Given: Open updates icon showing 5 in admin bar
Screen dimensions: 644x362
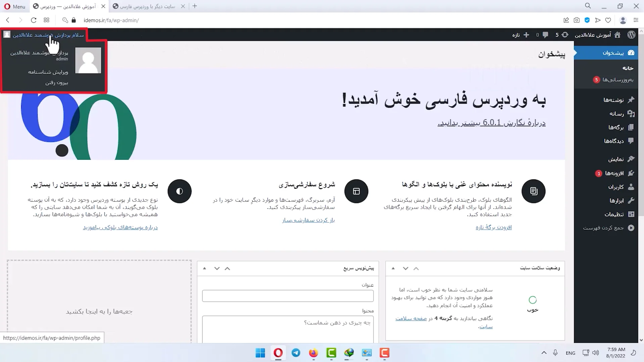Looking at the screenshot, I should [565, 35].
